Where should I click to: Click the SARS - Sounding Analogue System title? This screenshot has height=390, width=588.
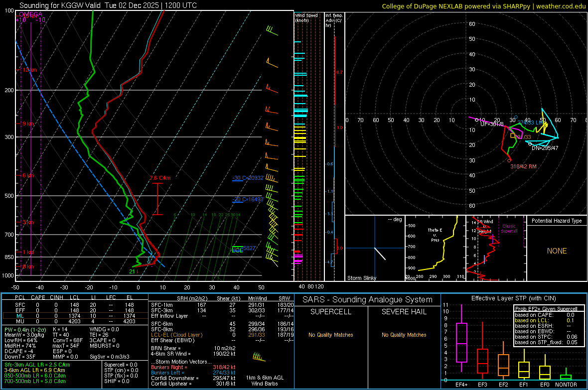(368, 300)
